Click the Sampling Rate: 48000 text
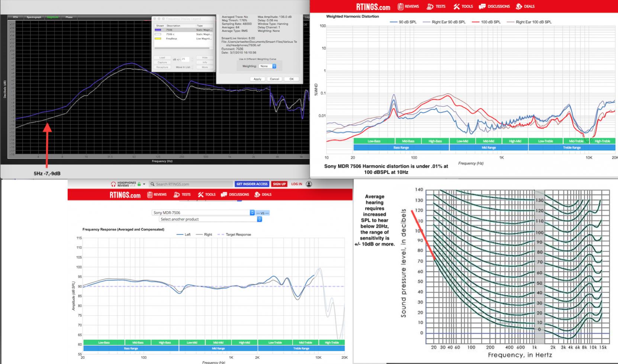Image resolution: width=618 pixels, height=364 pixels. [236, 24]
